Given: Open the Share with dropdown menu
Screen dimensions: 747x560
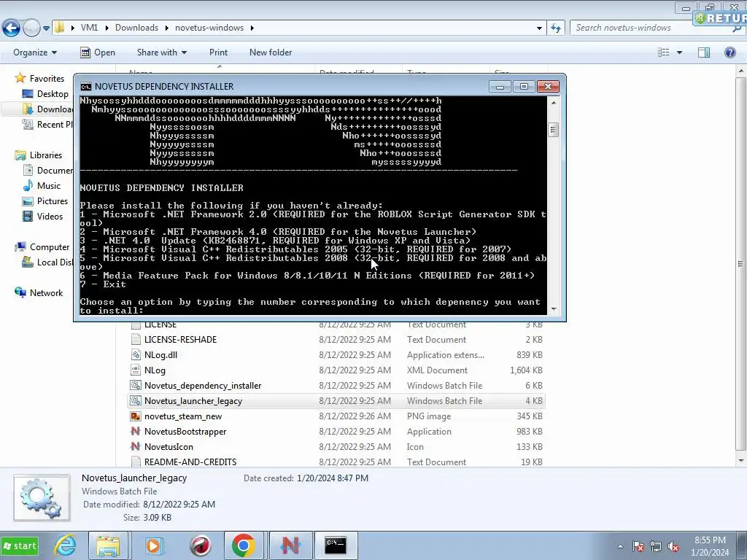Looking at the screenshot, I should pyautogui.click(x=161, y=52).
